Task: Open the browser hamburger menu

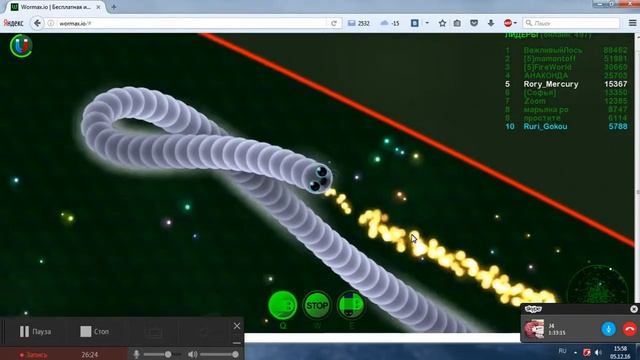Action: pyautogui.click(x=632, y=23)
